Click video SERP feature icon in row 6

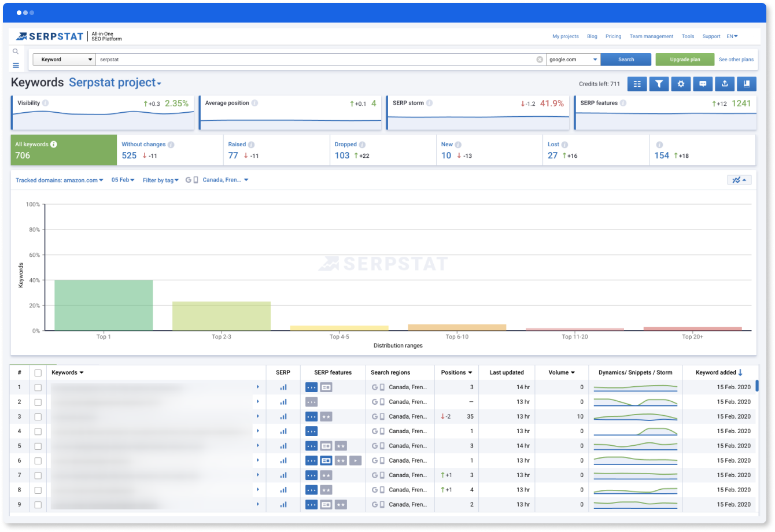tap(355, 461)
